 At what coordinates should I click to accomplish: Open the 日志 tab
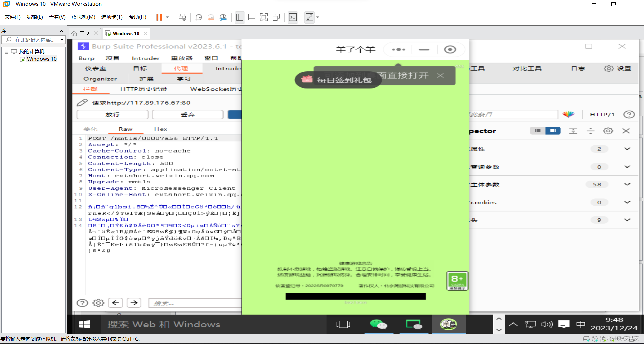[578, 69]
